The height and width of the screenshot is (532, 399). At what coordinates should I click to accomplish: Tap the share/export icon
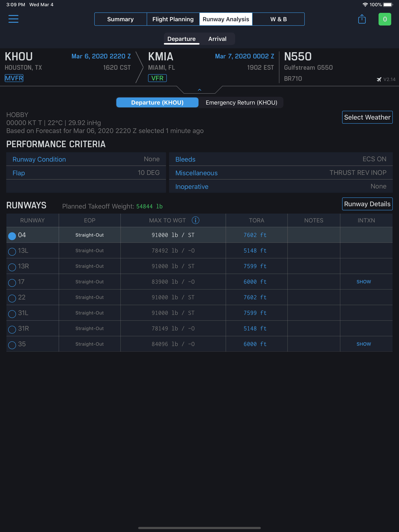click(x=362, y=19)
